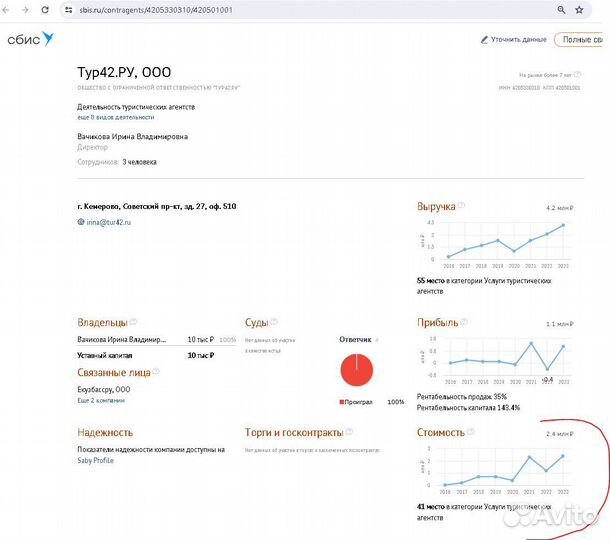
Task: Click the 41 место category rank text
Action: 484,512
